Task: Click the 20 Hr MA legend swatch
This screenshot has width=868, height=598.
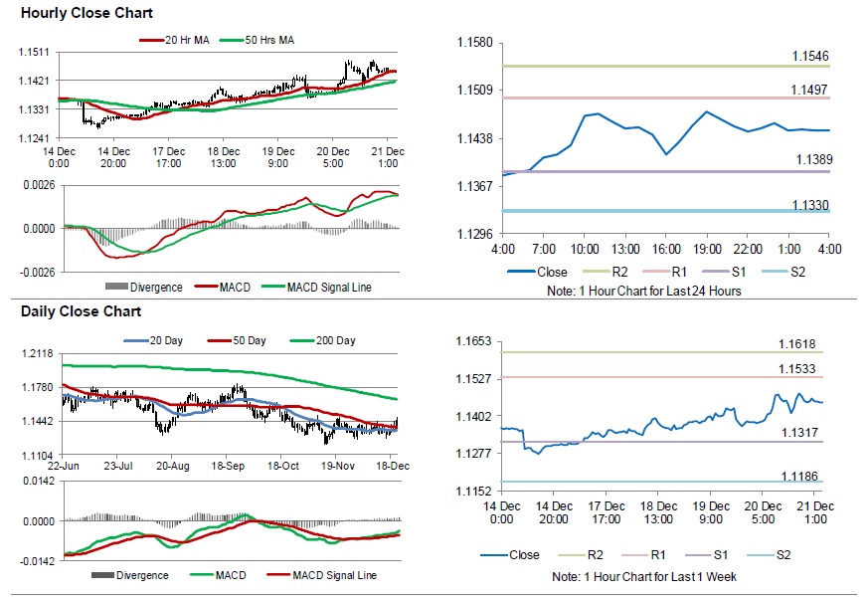Action: 151,41
